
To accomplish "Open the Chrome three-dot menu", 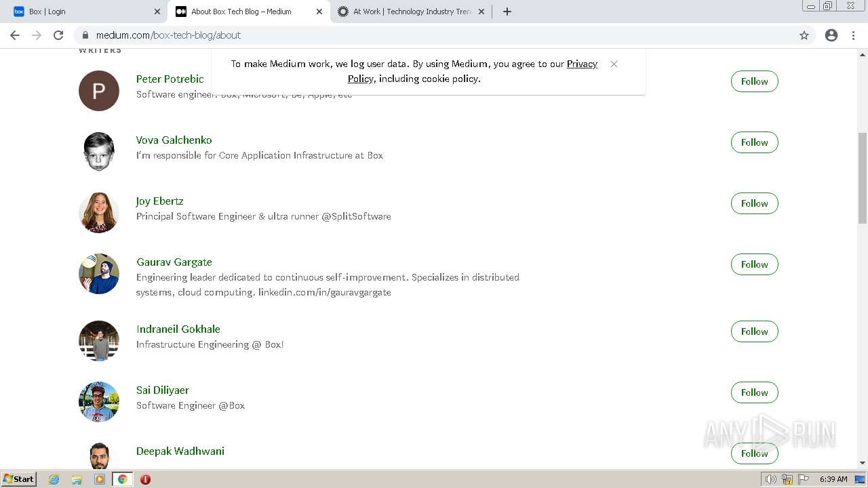I will (853, 35).
